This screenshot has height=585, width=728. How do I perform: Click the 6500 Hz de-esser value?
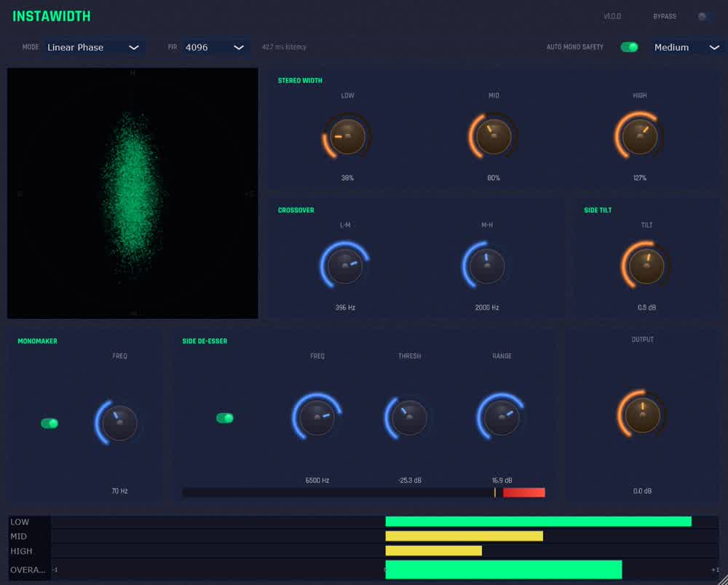point(317,480)
